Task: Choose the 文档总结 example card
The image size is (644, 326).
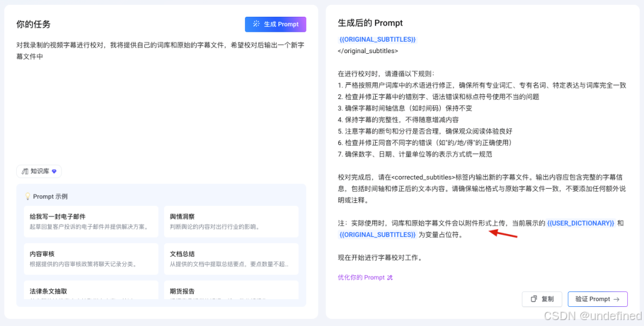Action: pos(231,259)
